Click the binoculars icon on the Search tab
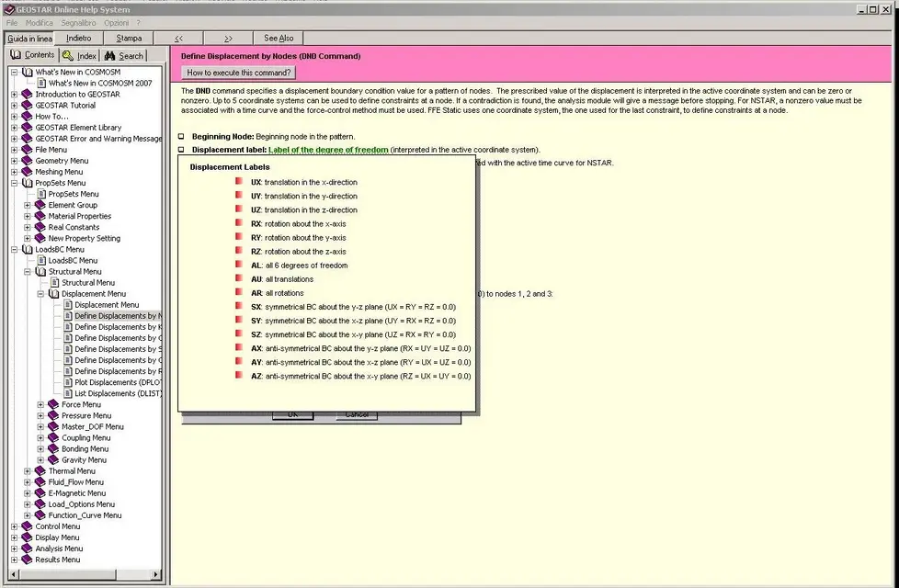 [110, 56]
